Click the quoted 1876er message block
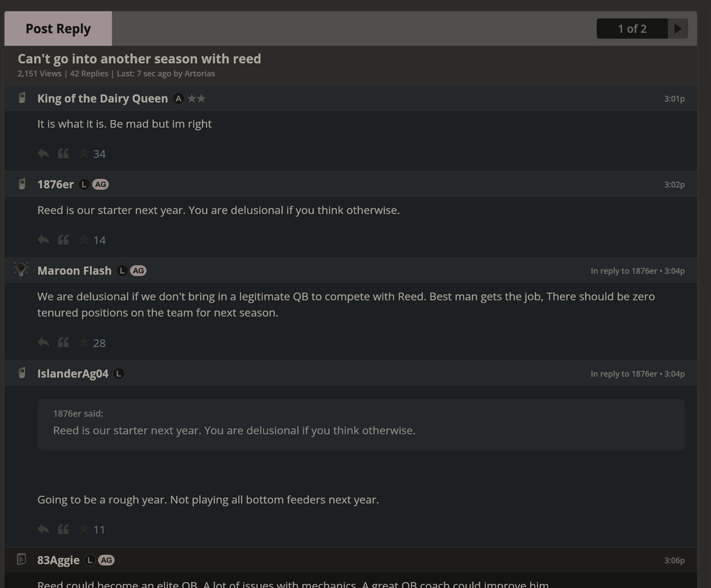This screenshot has height=588, width=711. [x=360, y=424]
